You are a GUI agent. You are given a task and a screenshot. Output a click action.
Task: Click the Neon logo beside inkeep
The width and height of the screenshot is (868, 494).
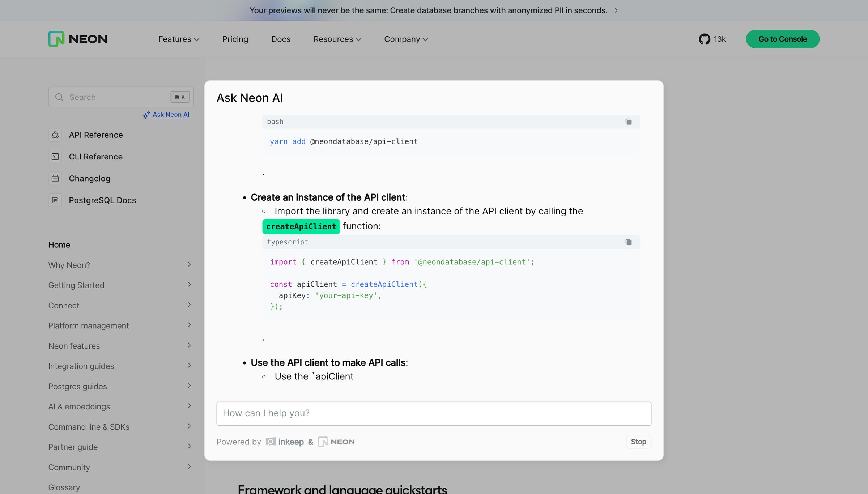[x=336, y=442]
